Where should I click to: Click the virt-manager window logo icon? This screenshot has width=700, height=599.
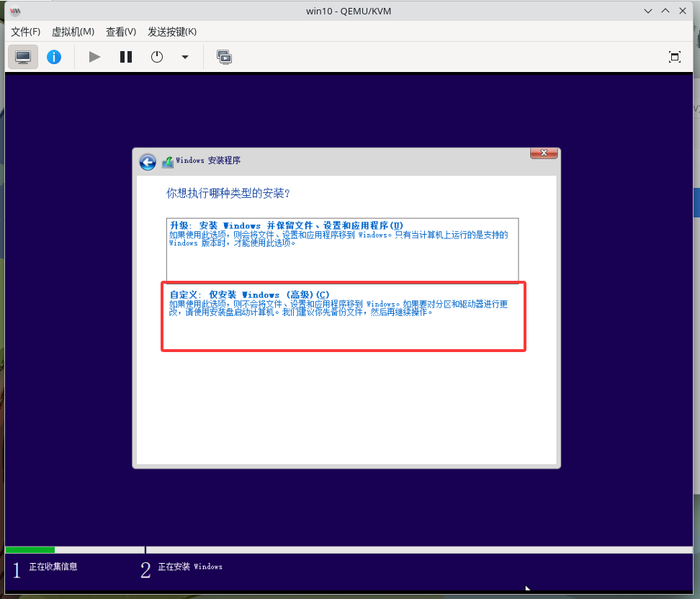[15, 11]
